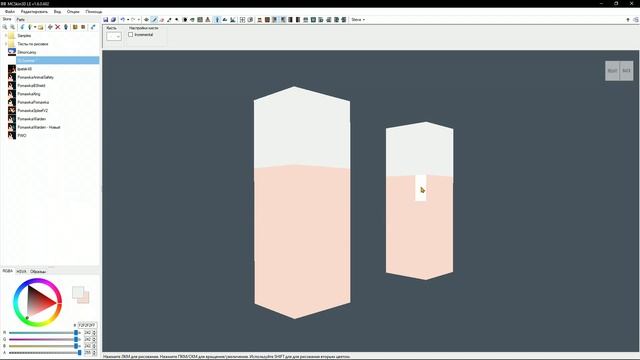This screenshot has height=360, width=640.
Task: Switch to the HSVA color tab
Action: [x=22, y=271]
